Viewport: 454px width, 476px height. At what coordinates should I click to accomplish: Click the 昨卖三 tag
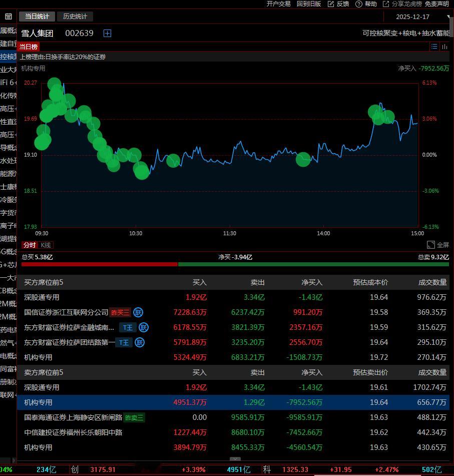(x=134, y=418)
